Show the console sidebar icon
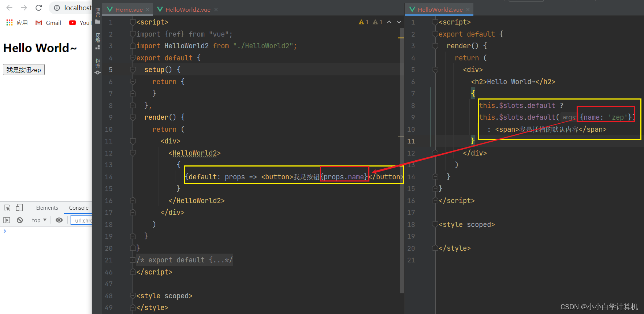This screenshot has width=644, height=314. pos(7,220)
